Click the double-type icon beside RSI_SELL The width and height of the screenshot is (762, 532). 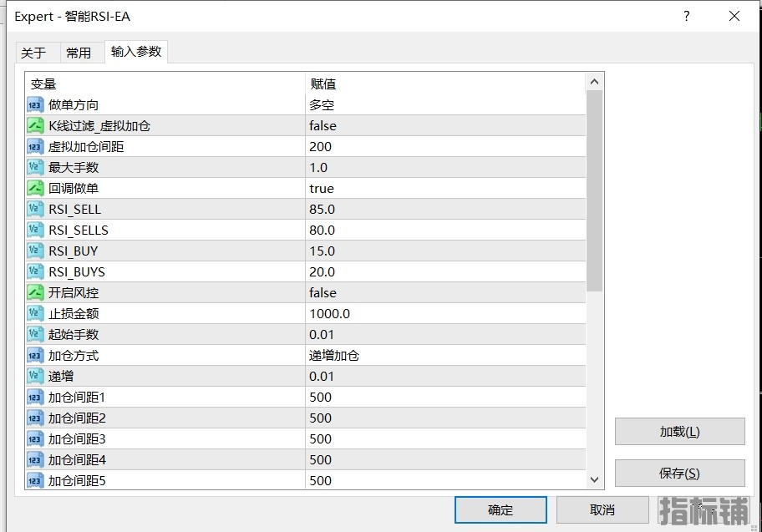click(35, 209)
